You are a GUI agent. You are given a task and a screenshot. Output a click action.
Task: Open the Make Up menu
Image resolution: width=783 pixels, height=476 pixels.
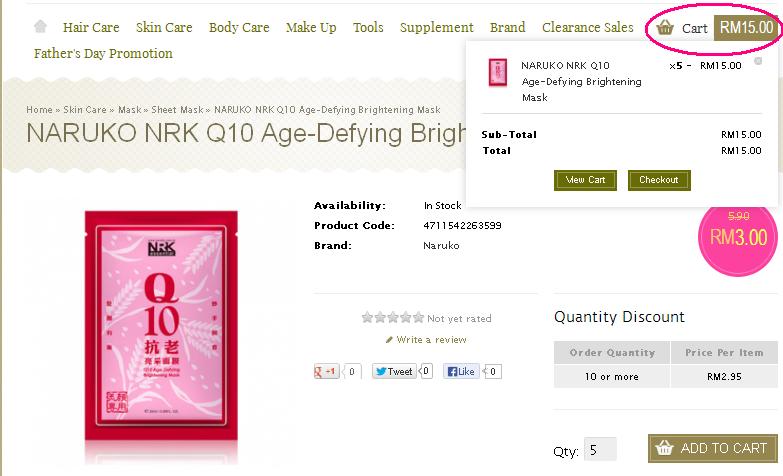(311, 28)
